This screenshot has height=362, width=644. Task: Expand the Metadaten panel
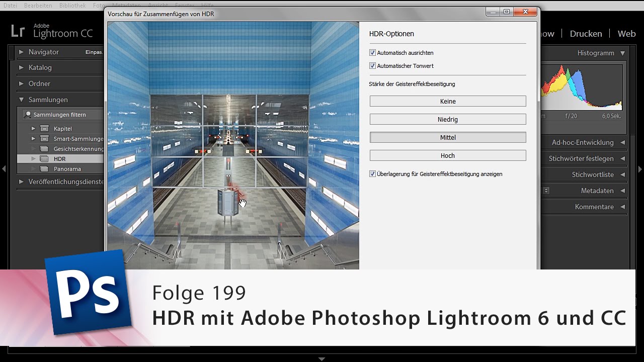click(x=622, y=191)
